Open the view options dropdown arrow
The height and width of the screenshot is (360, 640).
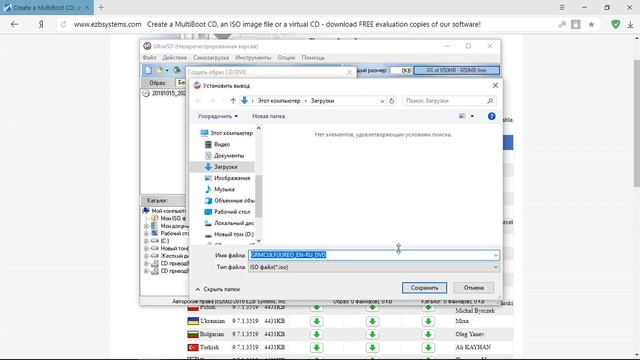click(x=472, y=116)
